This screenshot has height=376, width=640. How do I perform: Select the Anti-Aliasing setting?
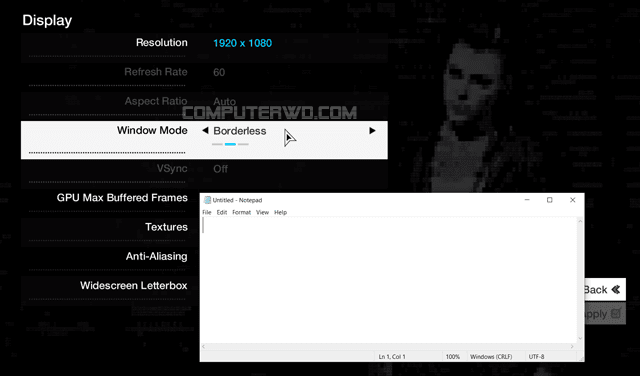click(x=156, y=256)
